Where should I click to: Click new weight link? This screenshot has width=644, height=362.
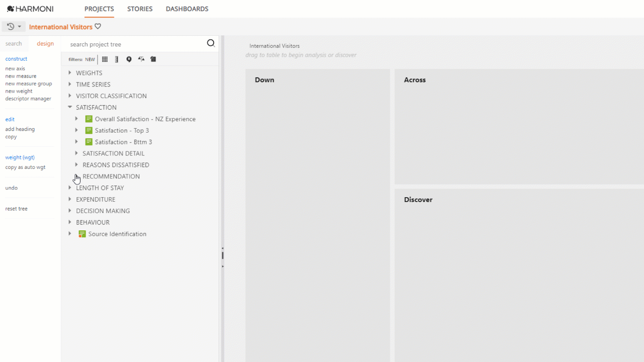tap(19, 92)
